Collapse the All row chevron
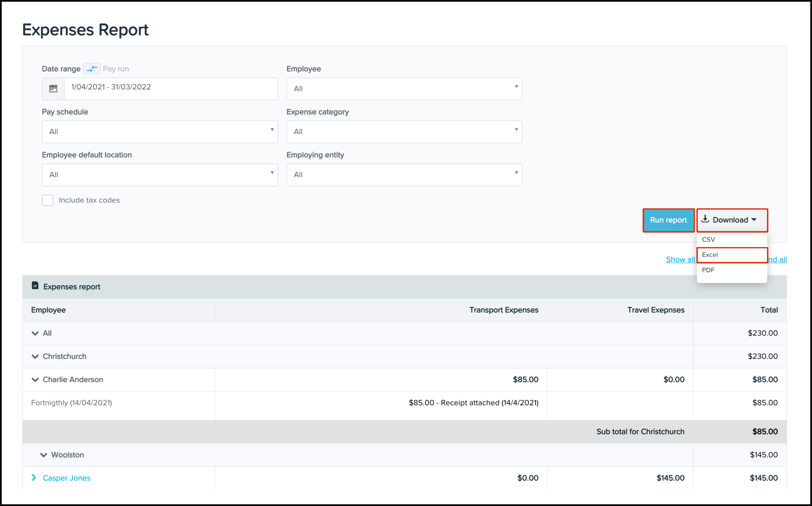The width and height of the screenshot is (812, 506). pos(35,333)
